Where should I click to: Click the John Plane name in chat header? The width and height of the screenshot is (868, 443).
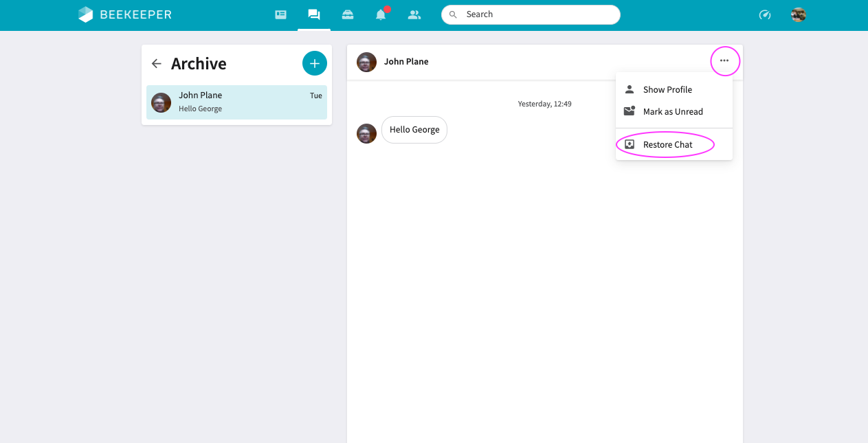[x=406, y=62]
